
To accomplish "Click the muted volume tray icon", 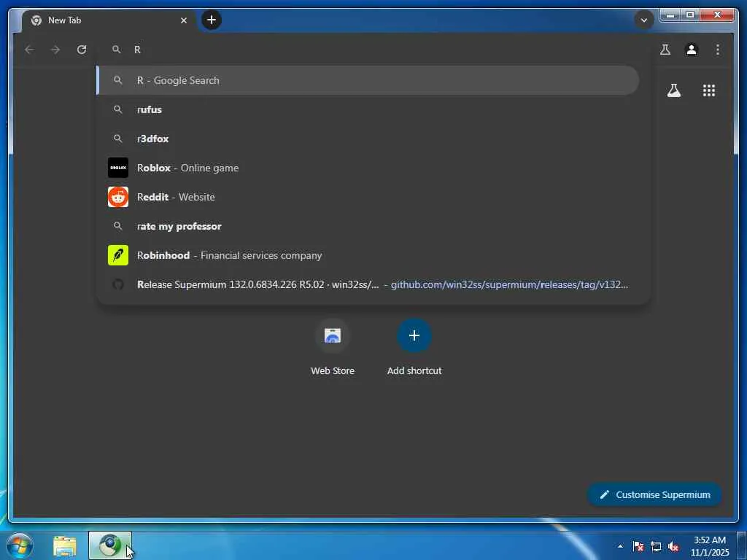I will coord(673,546).
